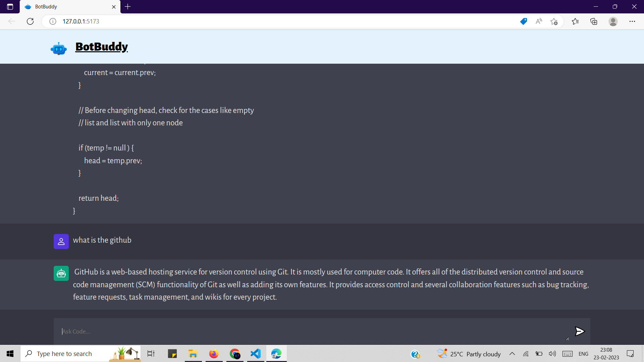This screenshot has height=362, width=644.
Task: Click the shopping price tag icon
Action: pyautogui.click(x=523, y=21)
